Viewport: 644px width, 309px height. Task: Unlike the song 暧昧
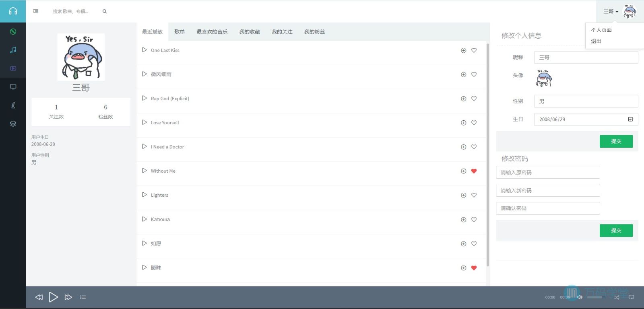(474, 268)
